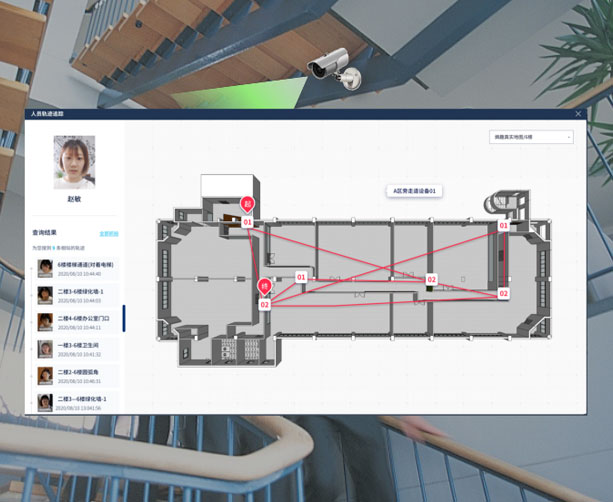Click the name 赵敏 under the photo
This screenshot has width=613, height=502.
pyautogui.click(x=74, y=199)
